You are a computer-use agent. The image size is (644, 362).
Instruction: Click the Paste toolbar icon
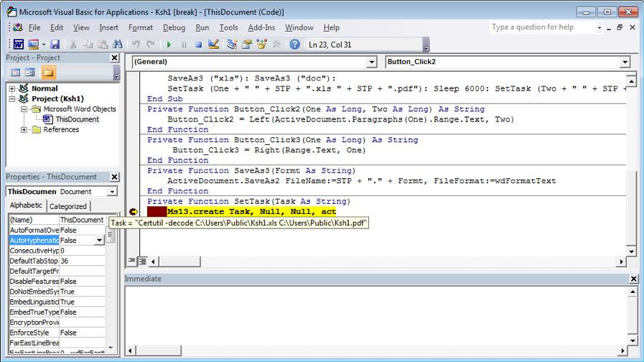103,45
